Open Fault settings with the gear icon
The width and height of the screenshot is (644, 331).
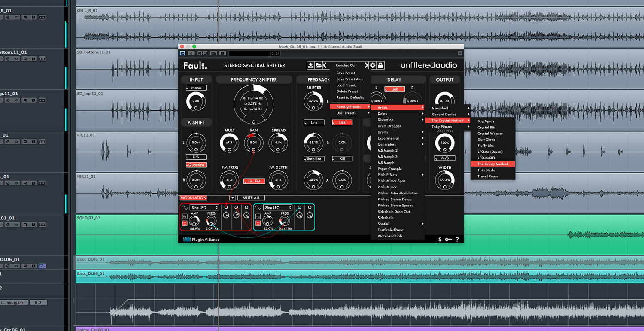373,65
